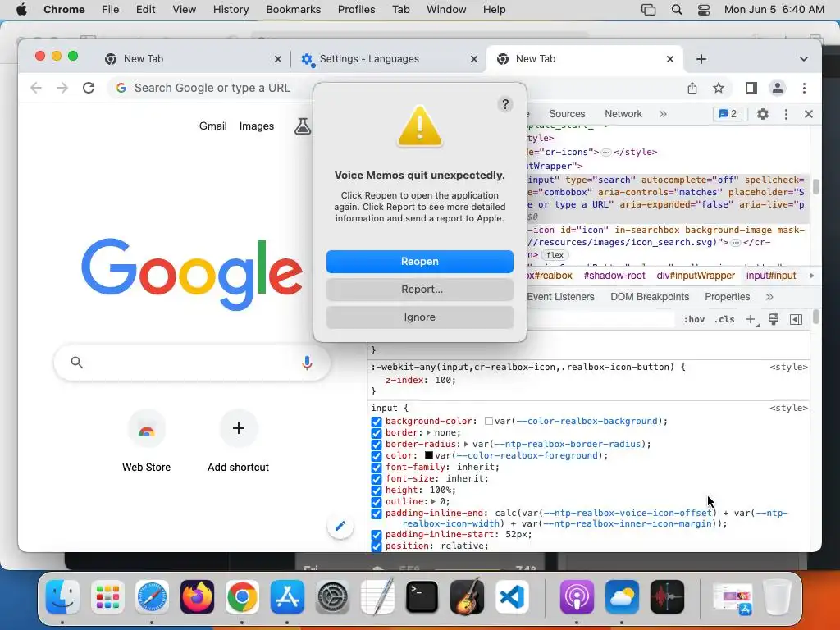Viewport: 840px width, 630px height.
Task: Click the flex badge in DOM tree
Action: (555, 255)
